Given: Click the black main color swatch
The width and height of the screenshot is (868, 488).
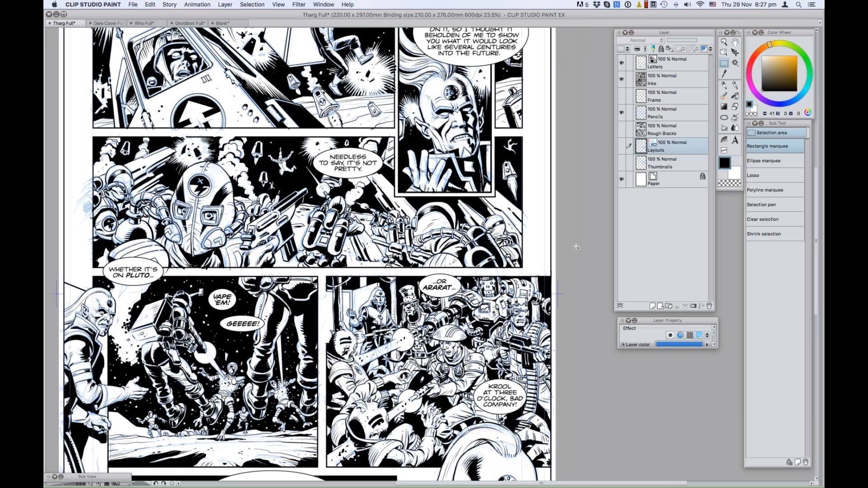Looking at the screenshot, I should 724,163.
